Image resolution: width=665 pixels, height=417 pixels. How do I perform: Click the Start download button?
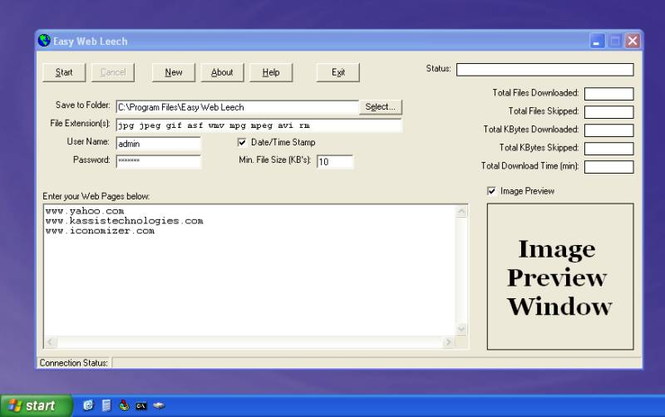pyautogui.click(x=64, y=73)
